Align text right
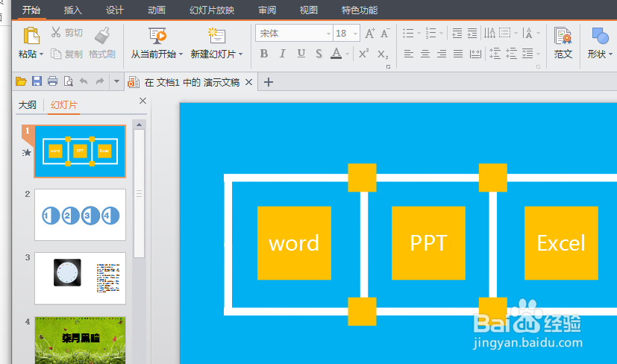 442,54
